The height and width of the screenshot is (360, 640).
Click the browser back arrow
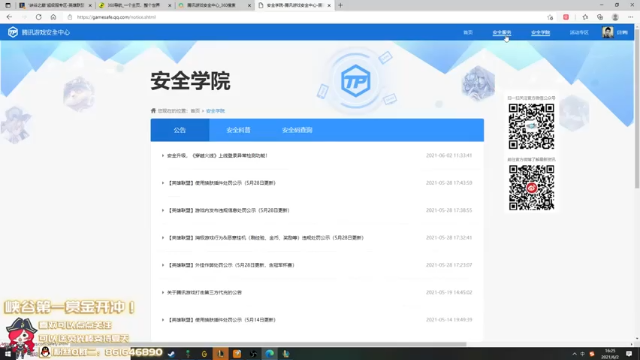(9, 17)
